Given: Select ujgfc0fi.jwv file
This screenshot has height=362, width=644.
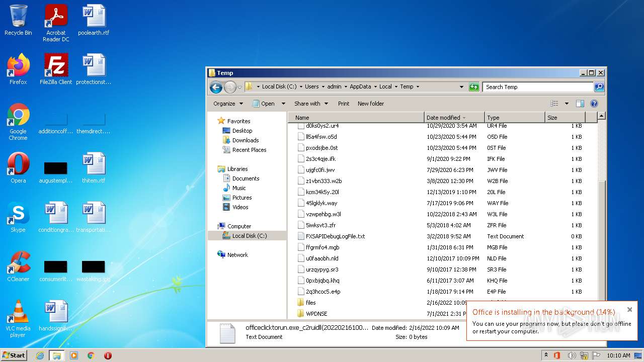Looking at the screenshot, I should 320,170.
